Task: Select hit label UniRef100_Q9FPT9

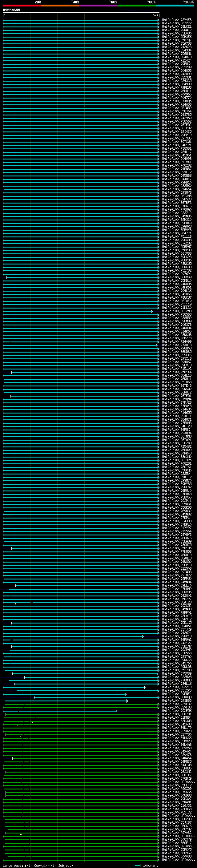Action: [177, 135]
